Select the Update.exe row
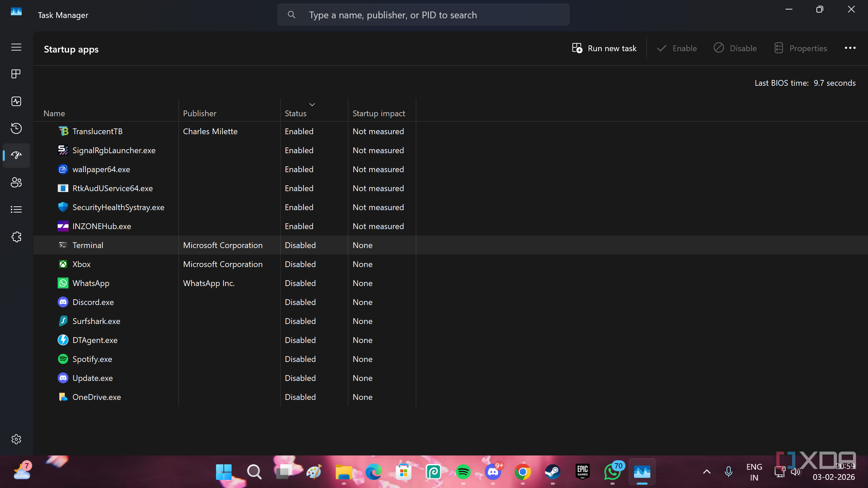 [450, 378]
